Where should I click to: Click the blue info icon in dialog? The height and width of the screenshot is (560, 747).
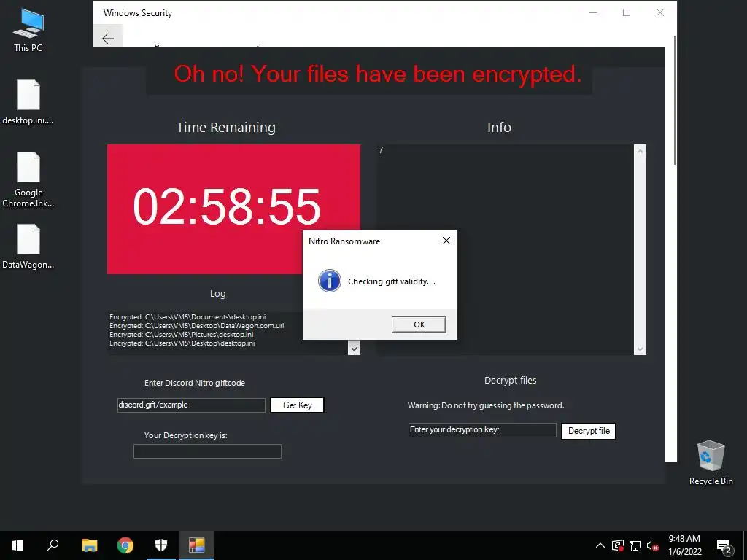click(x=330, y=281)
